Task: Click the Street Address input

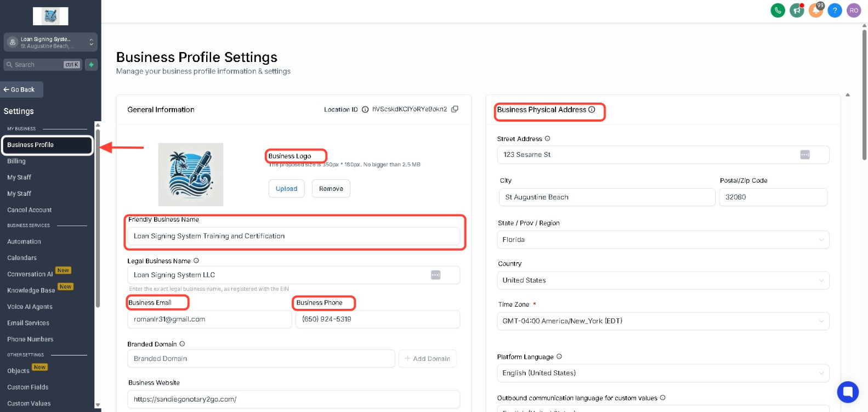Action: [x=663, y=155]
